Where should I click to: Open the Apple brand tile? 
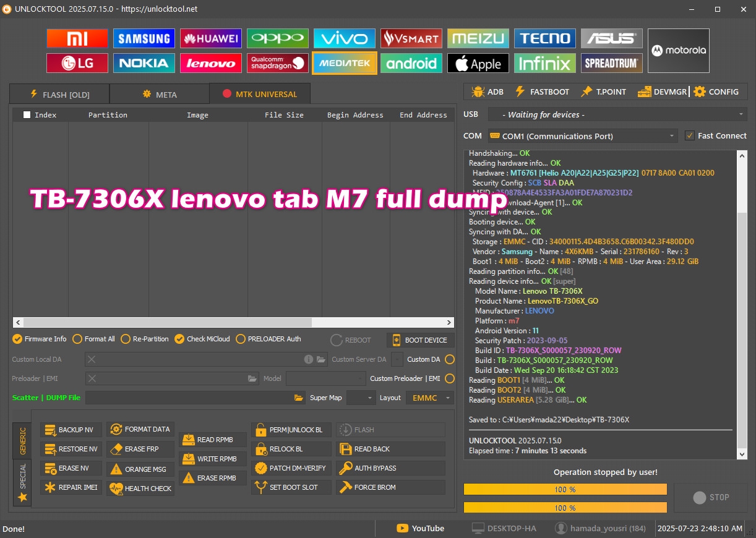pos(478,63)
